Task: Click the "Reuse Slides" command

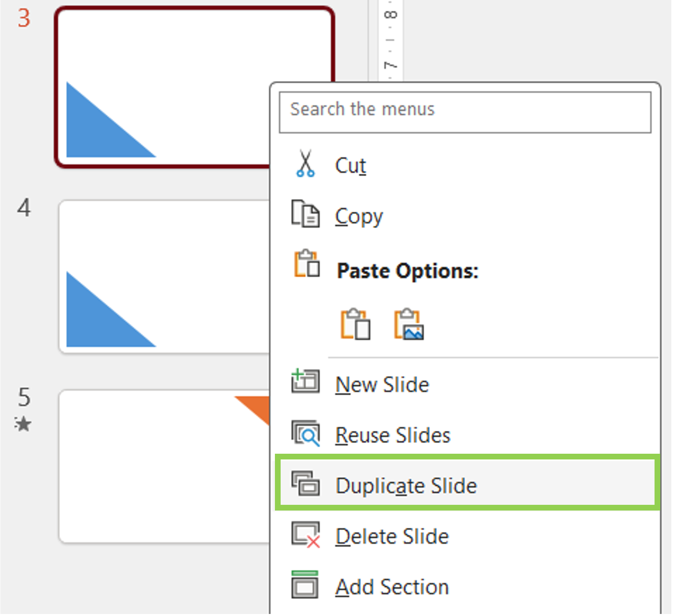Action: point(392,435)
